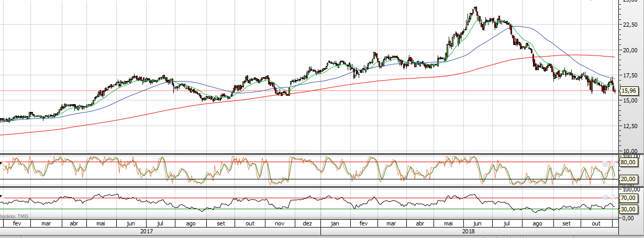Select the 'nov' month on time axis
The height and width of the screenshot is (238, 644).
280,223
